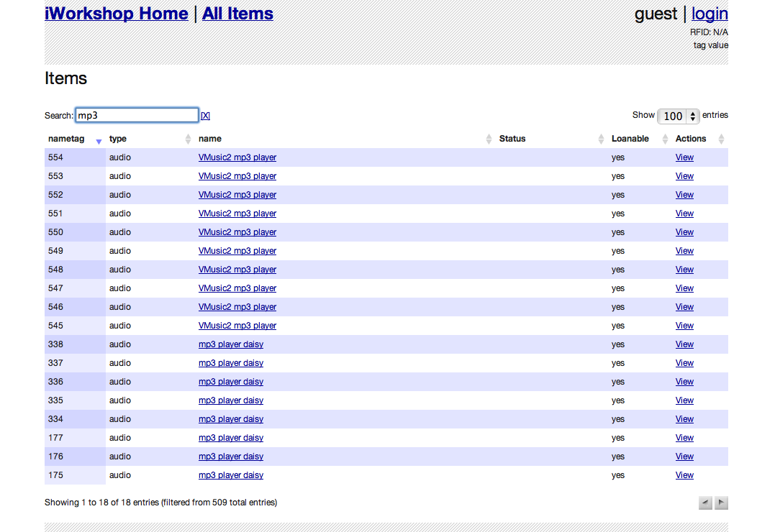Click View for item 547
775x532 pixels.
coord(684,288)
